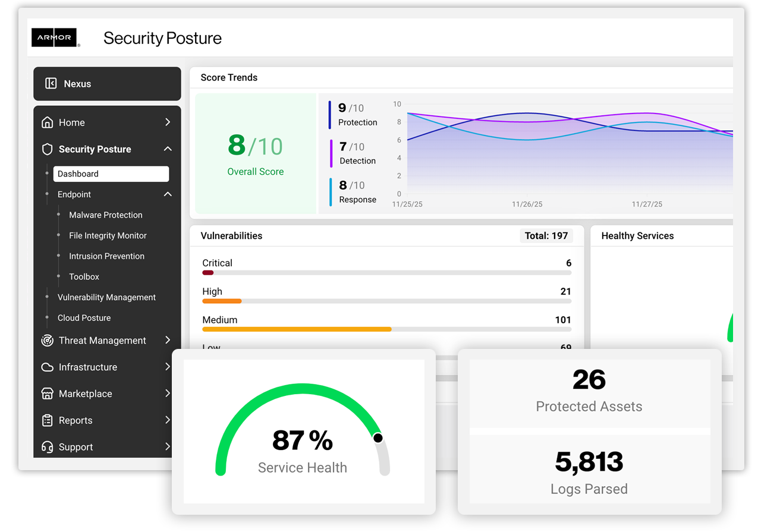Select the Home menu item
761x532 pixels.
click(x=72, y=122)
